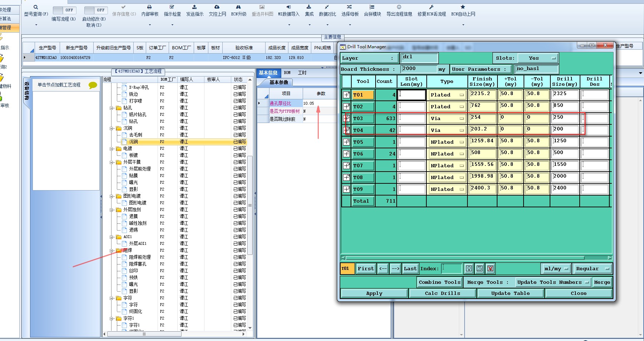Select the 基本信息 tab
This screenshot has height=341, width=644.
coord(268,73)
